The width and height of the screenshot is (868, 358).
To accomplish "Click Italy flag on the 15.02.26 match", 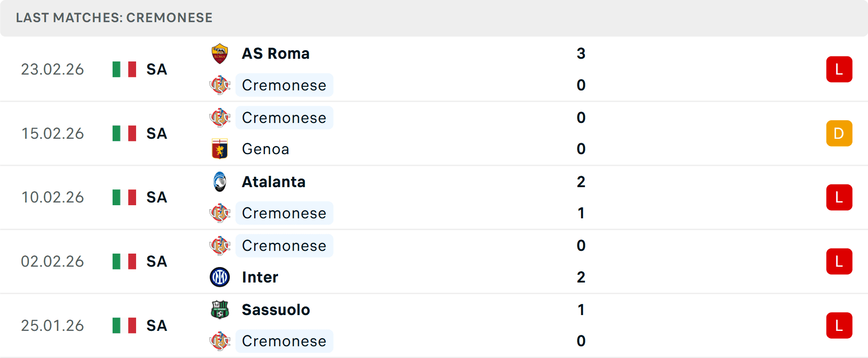I will click(x=124, y=133).
